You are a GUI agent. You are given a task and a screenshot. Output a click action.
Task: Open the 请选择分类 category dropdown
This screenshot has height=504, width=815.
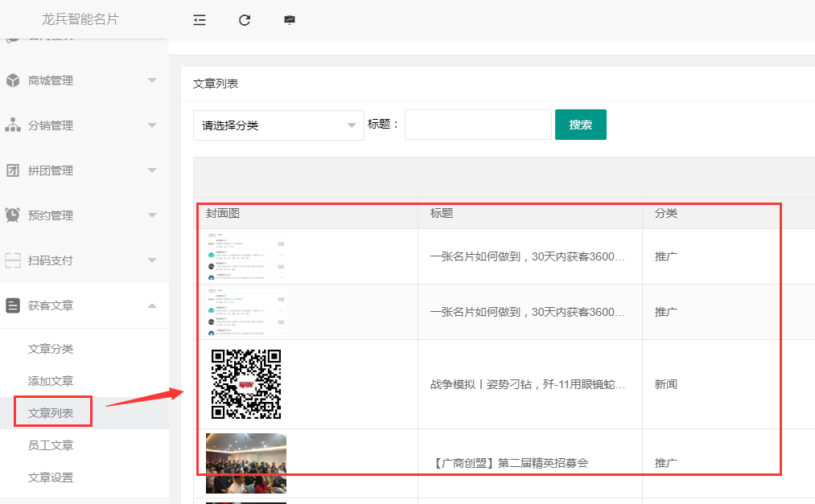278,125
